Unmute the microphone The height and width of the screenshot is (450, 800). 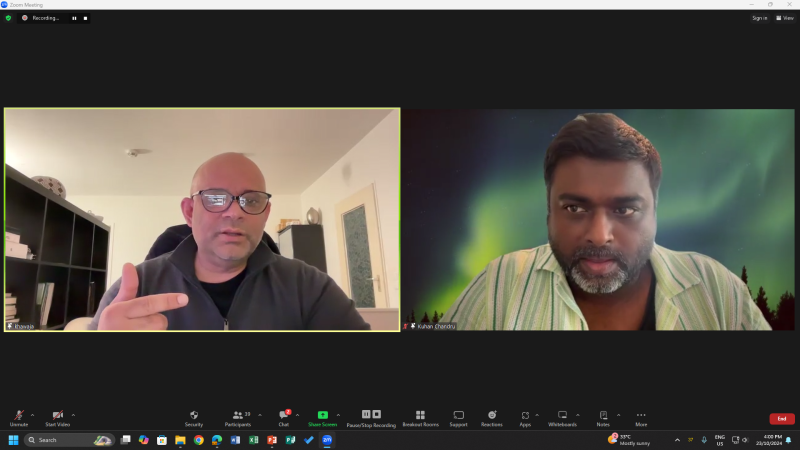[19, 416]
